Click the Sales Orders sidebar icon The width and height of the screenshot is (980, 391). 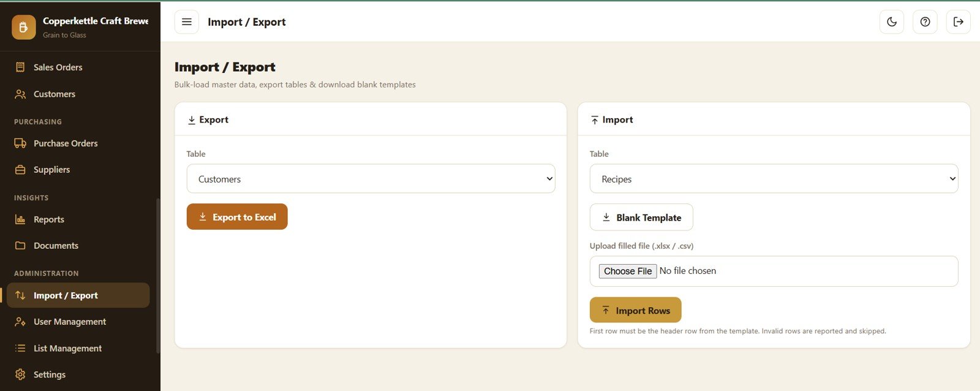[20, 67]
